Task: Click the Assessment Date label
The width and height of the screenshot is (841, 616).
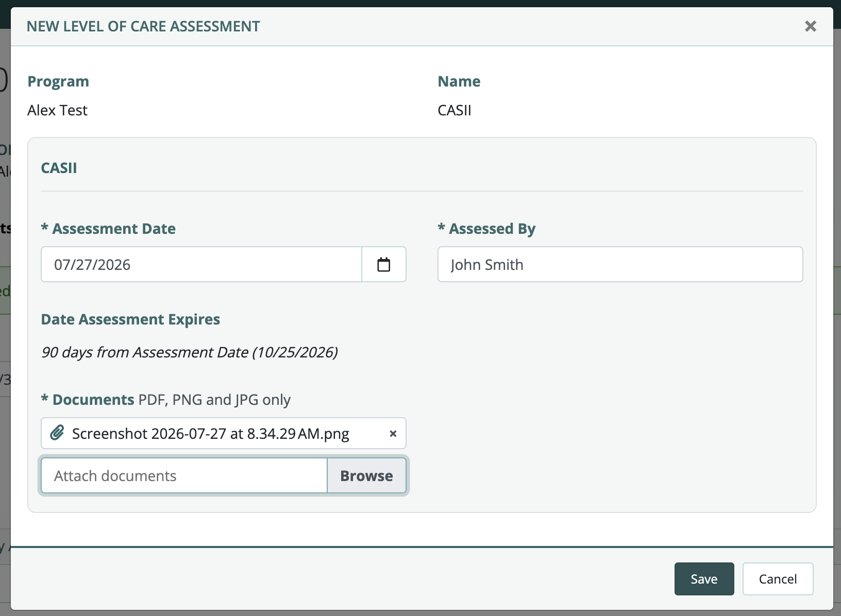Action: (x=108, y=229)
